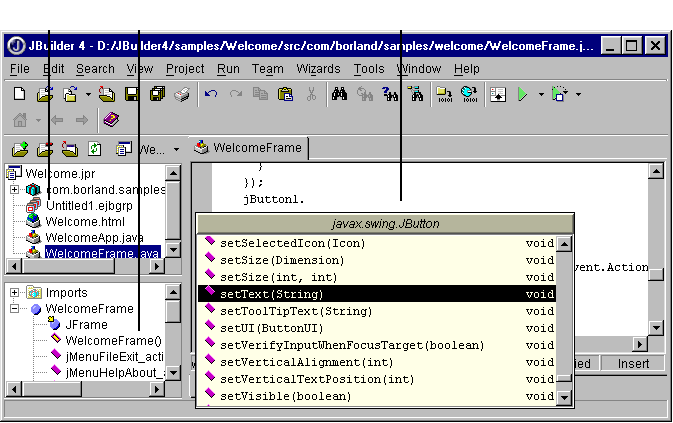Click the Rebuild Project toolbar icon
The height and width of the screenshot is (423, 673).
click(469, 94)
